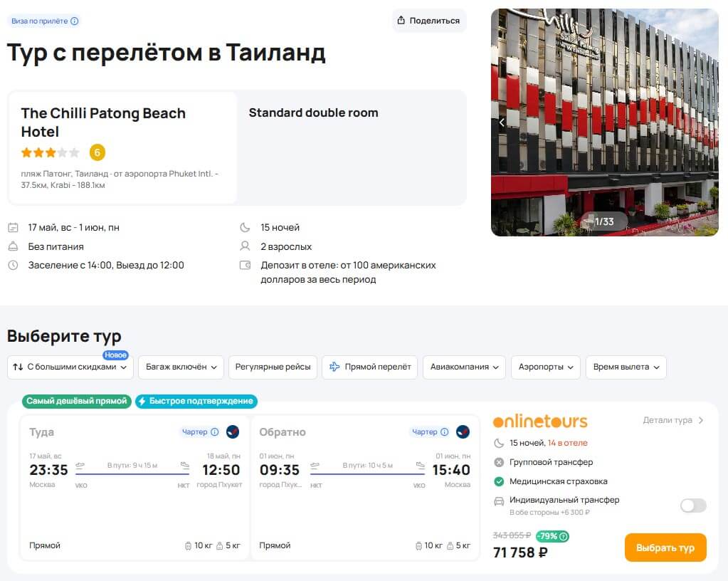
Task: Click the takeoff icon near 23:35 departure
Action: [80, 466]
